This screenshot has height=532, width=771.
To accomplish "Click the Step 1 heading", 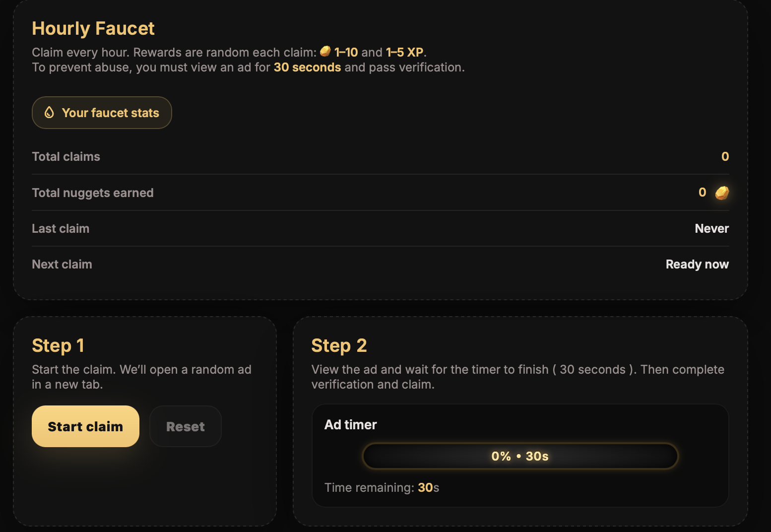I will tap(58, 345).
